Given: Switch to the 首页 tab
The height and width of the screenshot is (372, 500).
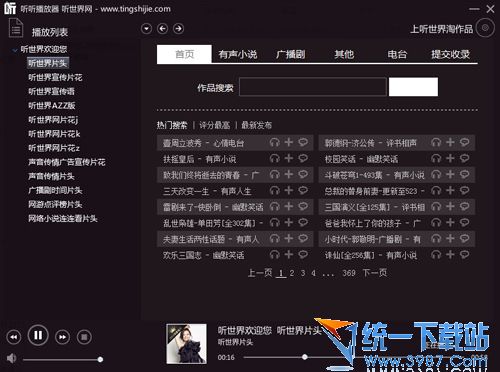Looking at the screenshot, I should click(184, 54).
